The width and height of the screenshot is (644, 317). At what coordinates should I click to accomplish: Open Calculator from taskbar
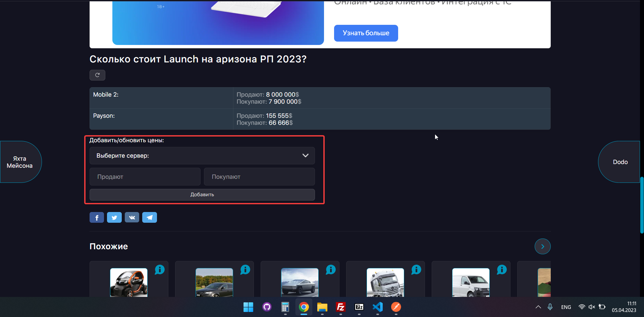(x=285, y=307)
